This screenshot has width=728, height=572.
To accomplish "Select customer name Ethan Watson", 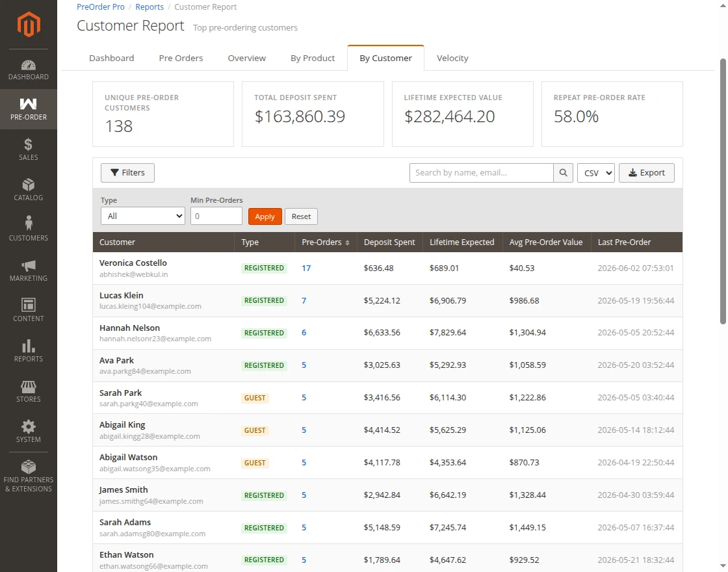I will [126, 555].
